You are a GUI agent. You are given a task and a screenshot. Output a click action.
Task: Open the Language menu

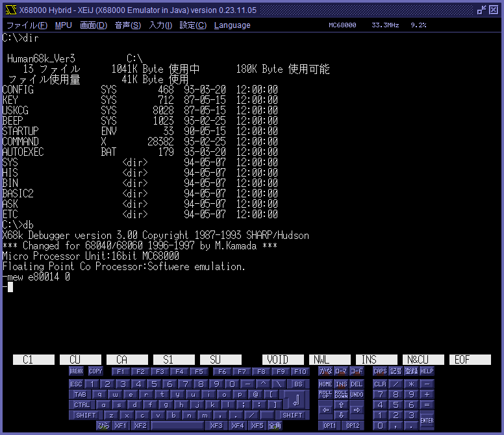click(232, 25)
